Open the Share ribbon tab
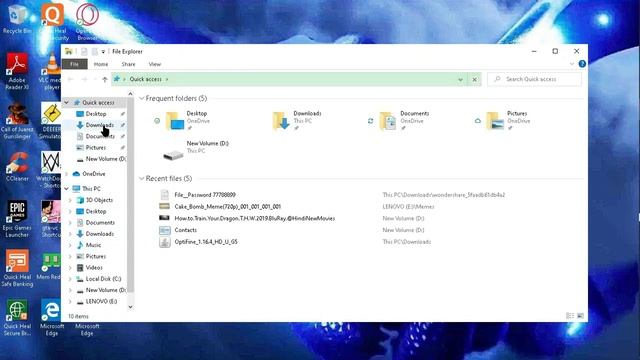Image resolution: width=640 pixels, height=360 pixels. [x=128, y=64]
